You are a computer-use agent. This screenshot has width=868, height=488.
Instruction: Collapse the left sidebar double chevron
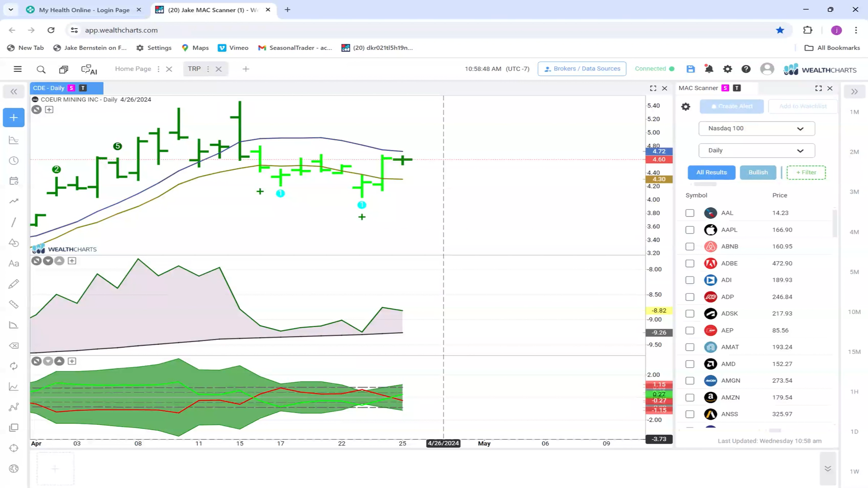click(14, 92)
